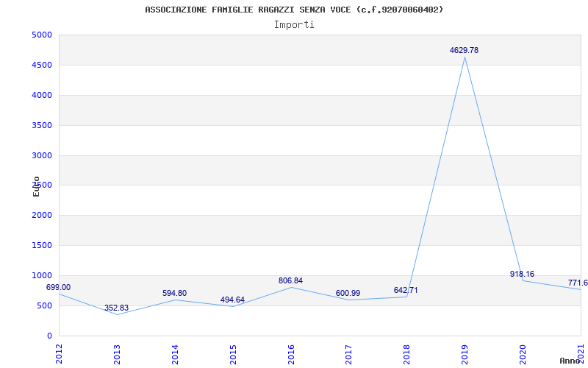Click the 4000 y-axis tick label

pos(42,96)
